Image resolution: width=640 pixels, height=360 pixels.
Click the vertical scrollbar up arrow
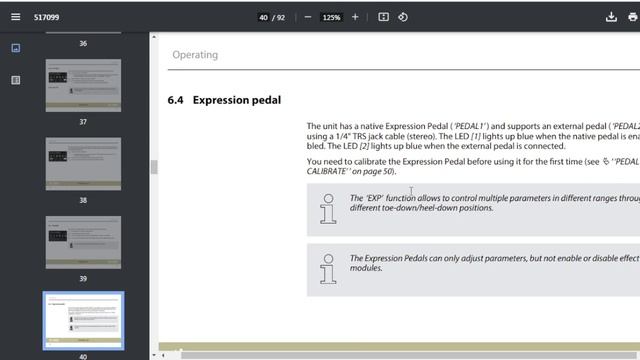coord(154,37)
